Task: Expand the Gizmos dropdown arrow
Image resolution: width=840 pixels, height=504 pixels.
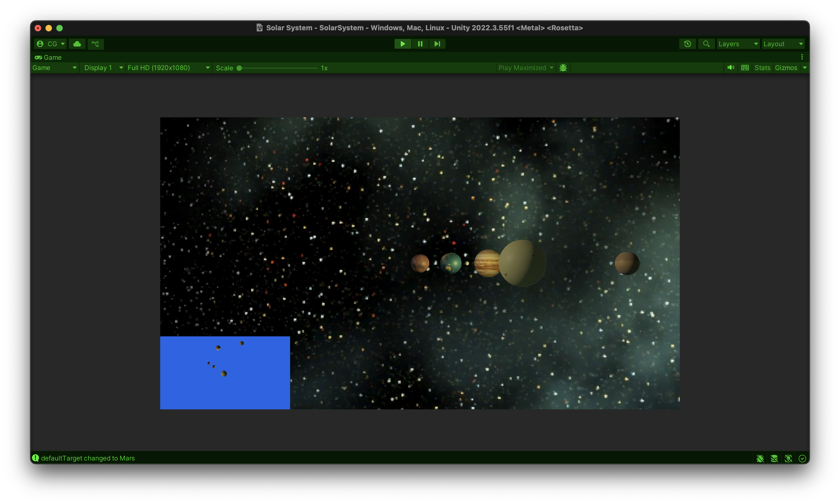Action: click(x=805, y=68)
